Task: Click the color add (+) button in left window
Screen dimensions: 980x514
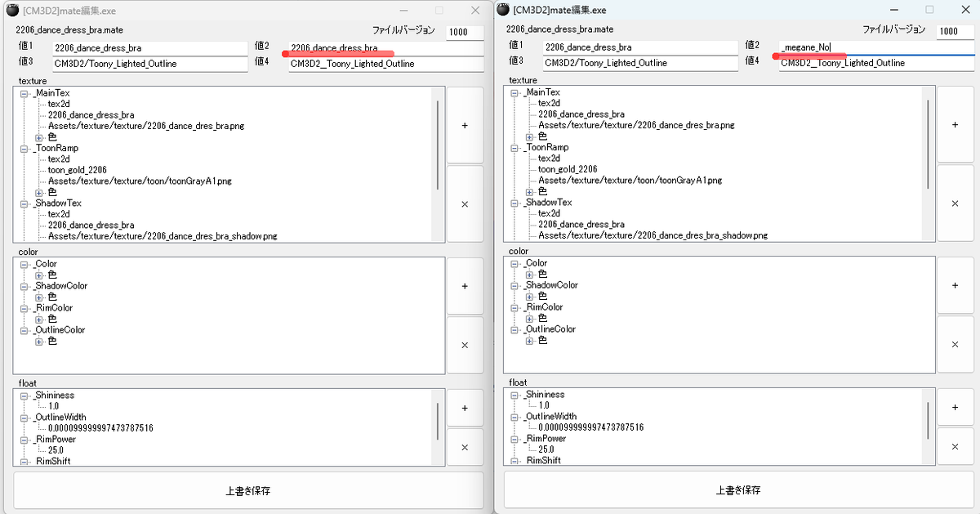Action: (x=465, y=286)
